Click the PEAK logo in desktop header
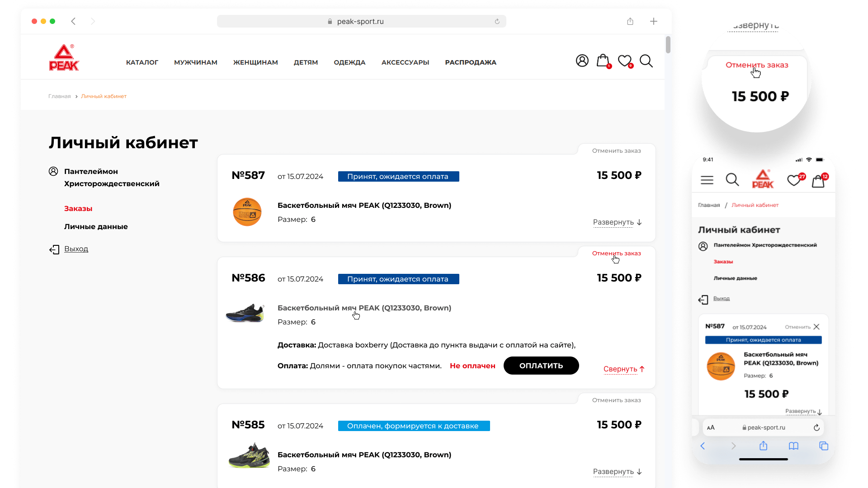This screenshot has height=488, width=868. click(64, 58)
